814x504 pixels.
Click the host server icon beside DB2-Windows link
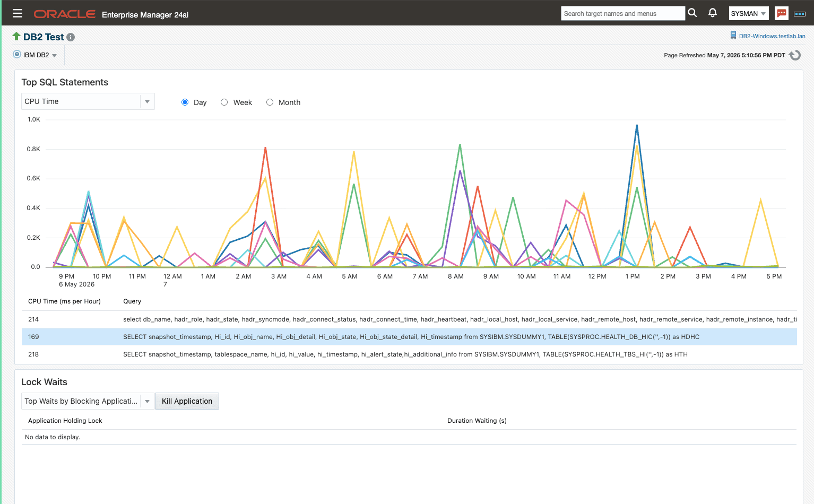click(x=733, y=36)
